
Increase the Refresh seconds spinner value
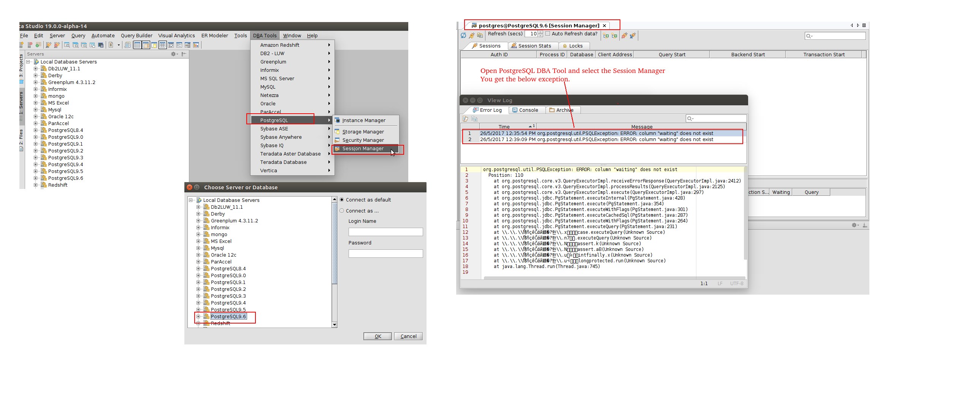click(541, 32)
